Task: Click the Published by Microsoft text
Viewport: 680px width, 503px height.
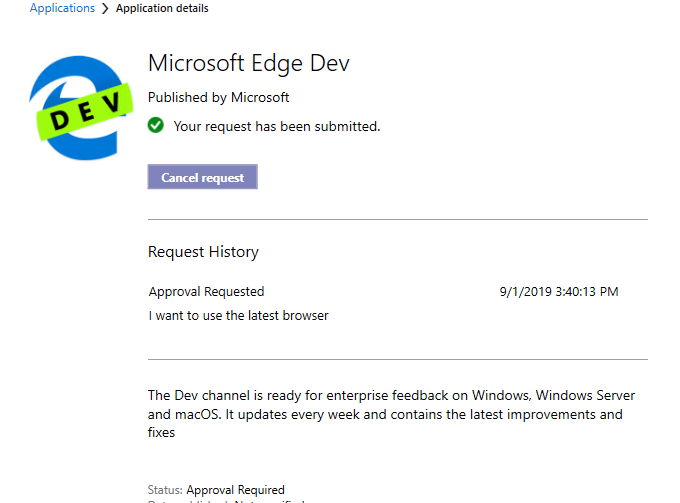Action: tap(218, 97)
